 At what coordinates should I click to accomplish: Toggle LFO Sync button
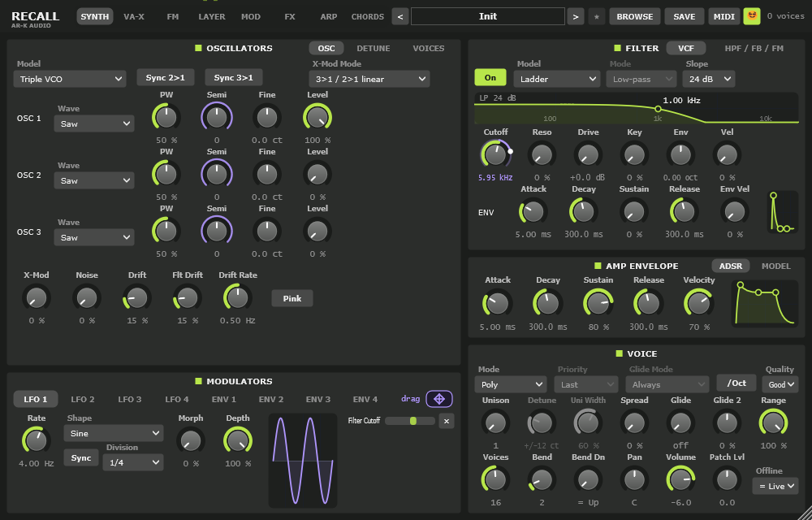[80, 458]
